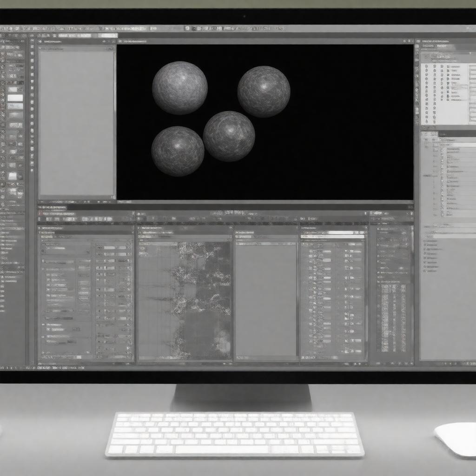Open the highlighted white dropdown in the bottom-right panel

[333, 236]
